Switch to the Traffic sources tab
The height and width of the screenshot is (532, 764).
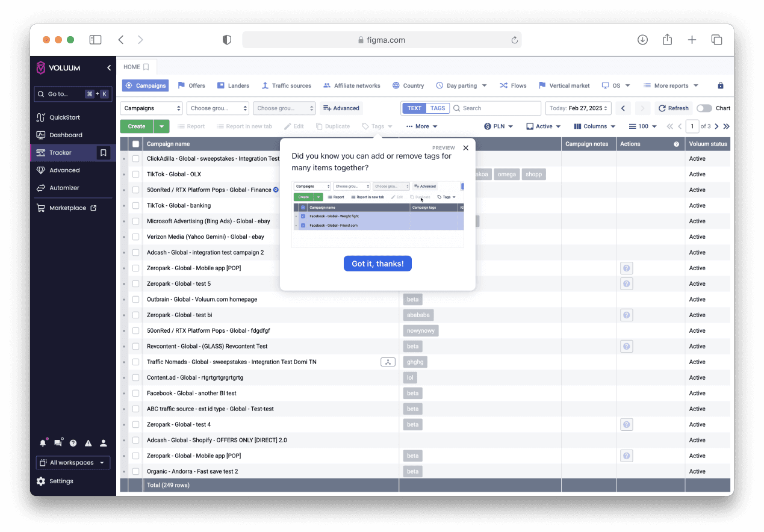point(286,85)
